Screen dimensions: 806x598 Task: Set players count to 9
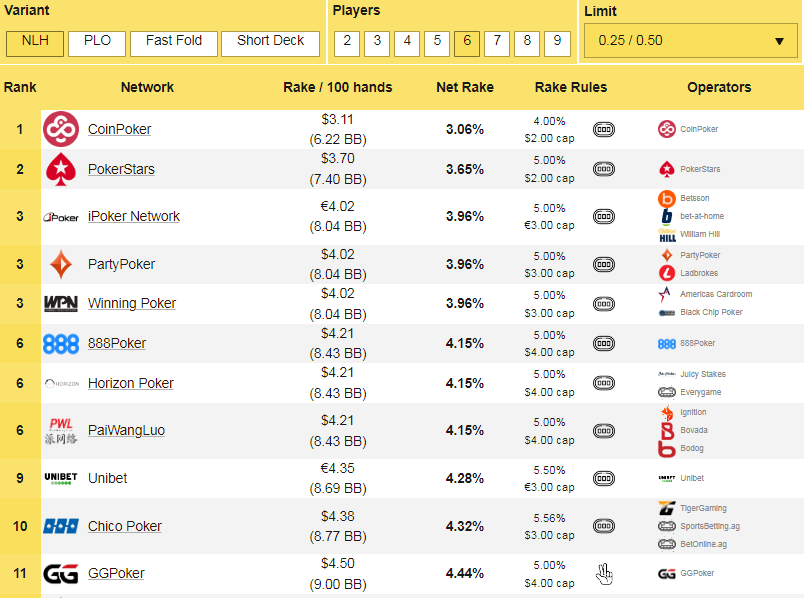pyautogui.click(x=557, y=42)
